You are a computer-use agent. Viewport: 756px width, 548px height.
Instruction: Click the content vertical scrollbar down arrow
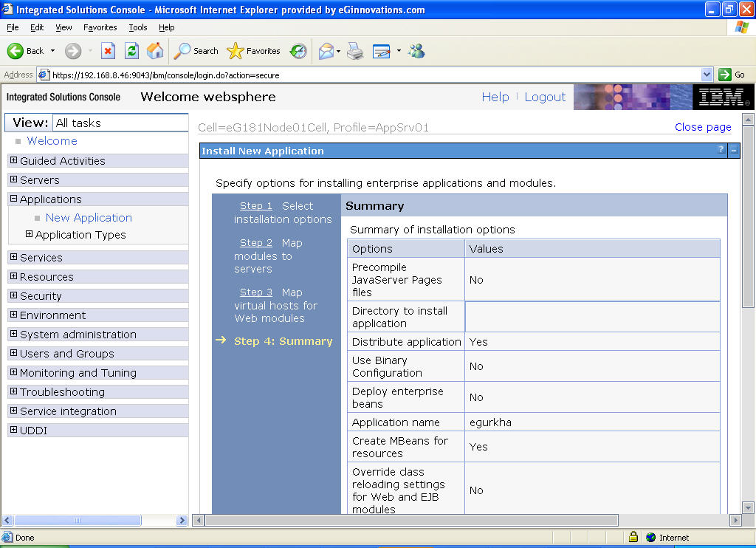748,508
